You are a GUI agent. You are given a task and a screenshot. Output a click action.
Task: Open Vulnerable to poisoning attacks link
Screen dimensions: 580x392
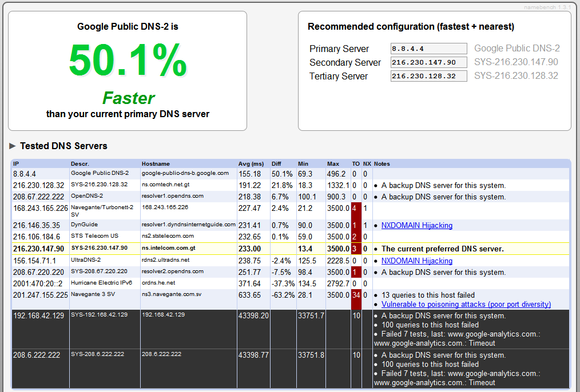pos(466,305)
